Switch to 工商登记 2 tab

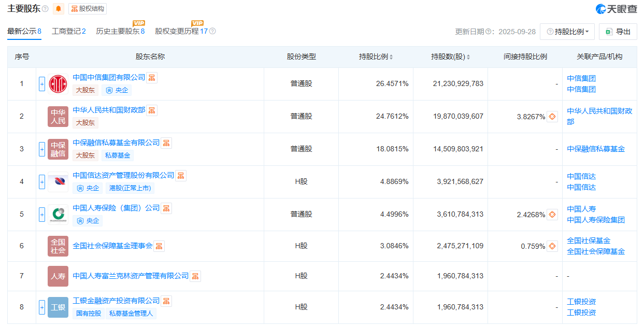69,31
